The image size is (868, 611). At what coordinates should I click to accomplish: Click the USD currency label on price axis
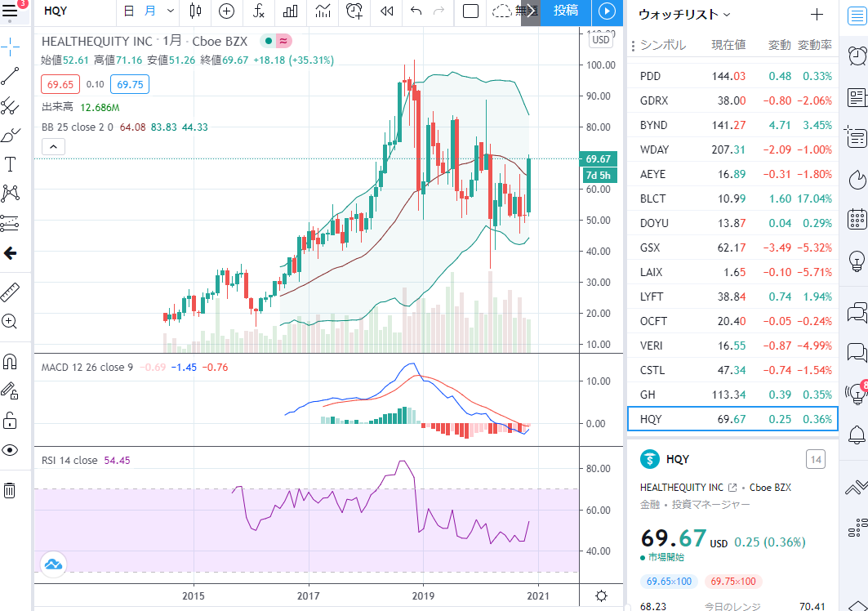point(601,39)
